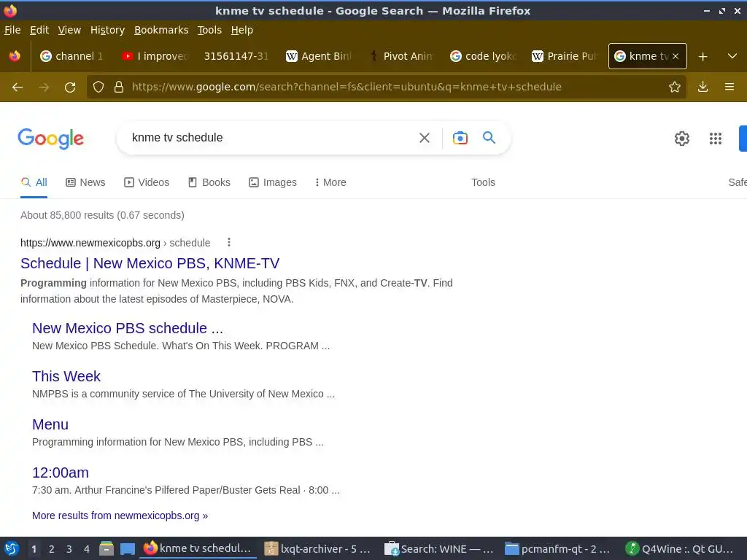Switch to virtual desktop 4

pos(87,549)
